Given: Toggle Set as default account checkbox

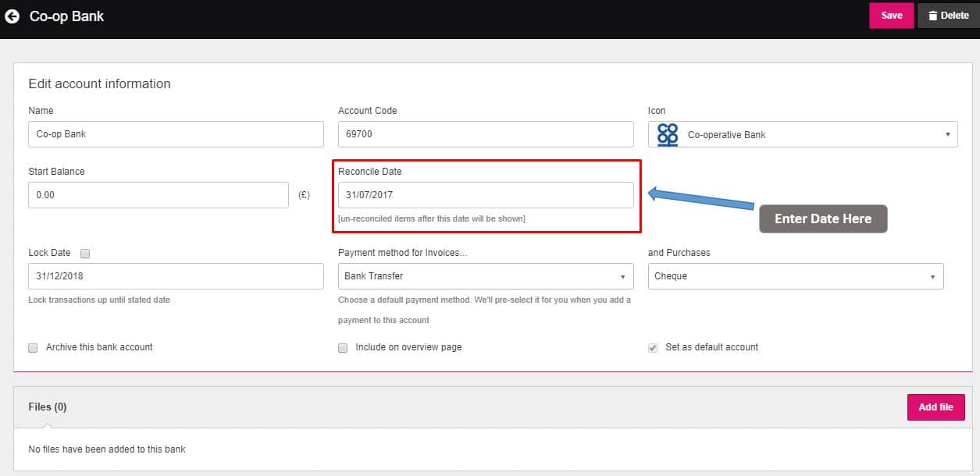Looking at the screenshot, I should tap(653, 348).
